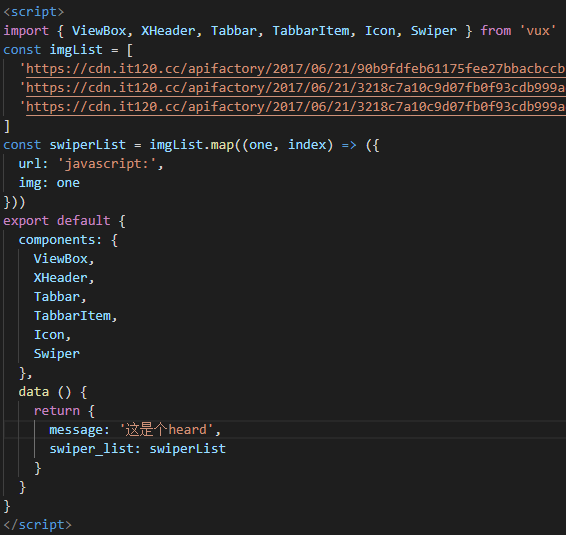Click the 'vux' module string
Screen dimensions: 566x535
click(x=538, y=31)
